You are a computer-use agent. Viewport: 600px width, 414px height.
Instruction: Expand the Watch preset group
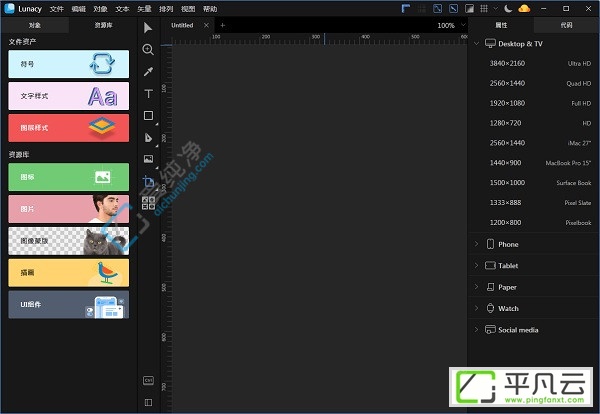(x=476, y=308)
